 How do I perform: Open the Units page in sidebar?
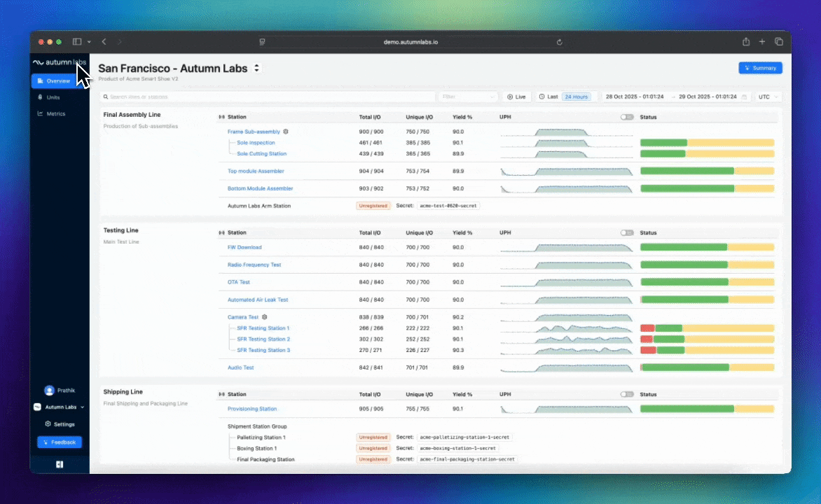pos(53,97)
